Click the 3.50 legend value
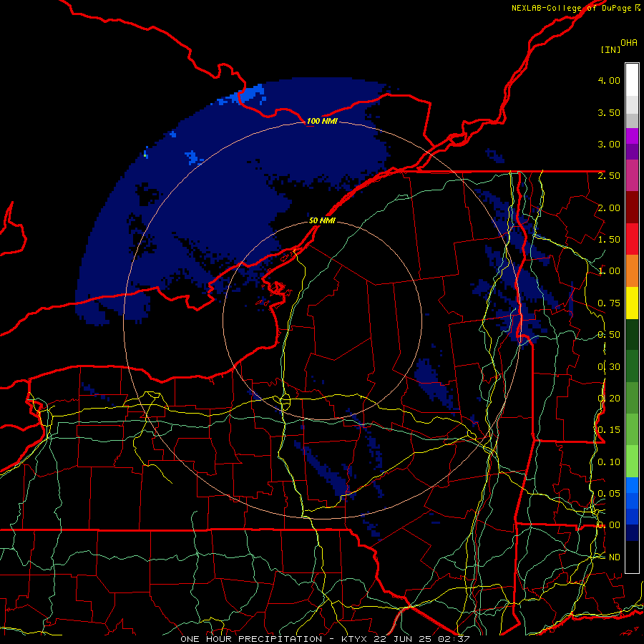The height and width of the screenshot is (644, 644). [609, 112]
